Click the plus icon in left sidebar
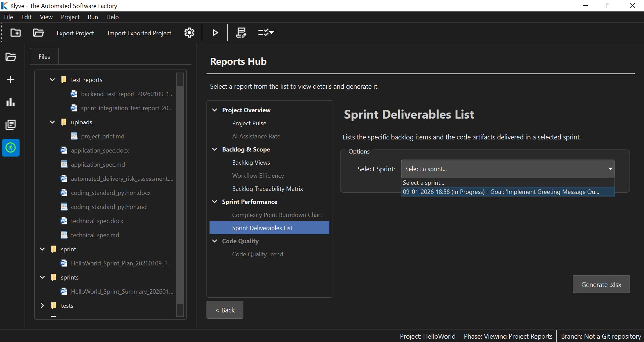This screenshot has width=644, height=342. 11,80
